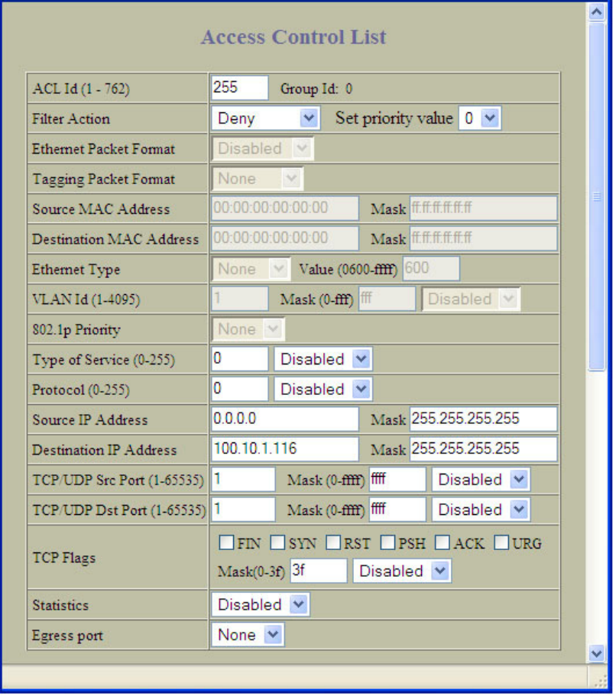Click the 802.1p Priority label
The width and height of the screenshot is (616, 696).
tap(76, 330)
